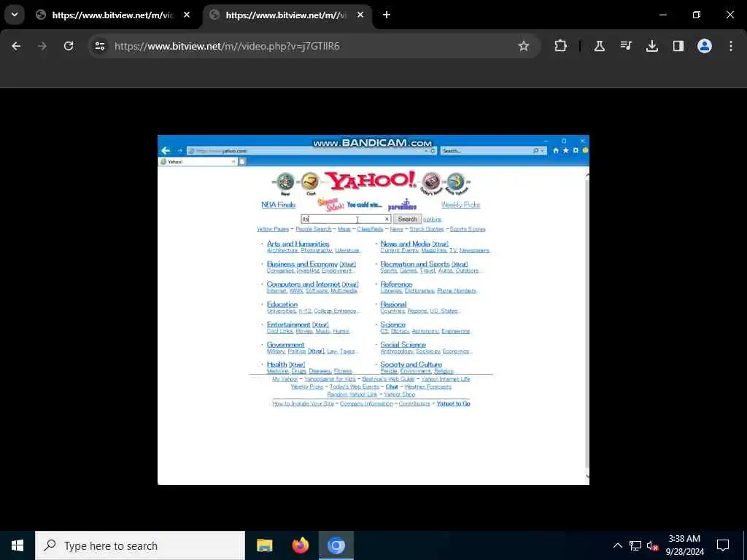747x560 pixels.
Task: Open the Government category
Action: point(285,345)
